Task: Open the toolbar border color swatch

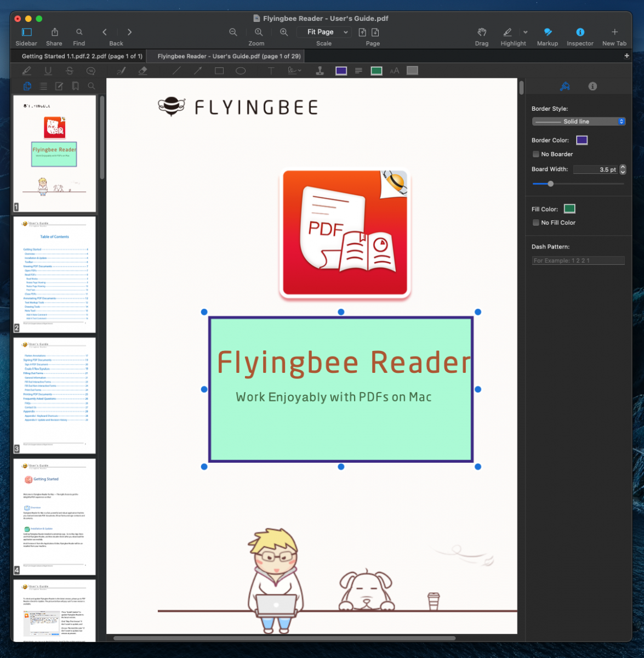Action: pos(341,71)
